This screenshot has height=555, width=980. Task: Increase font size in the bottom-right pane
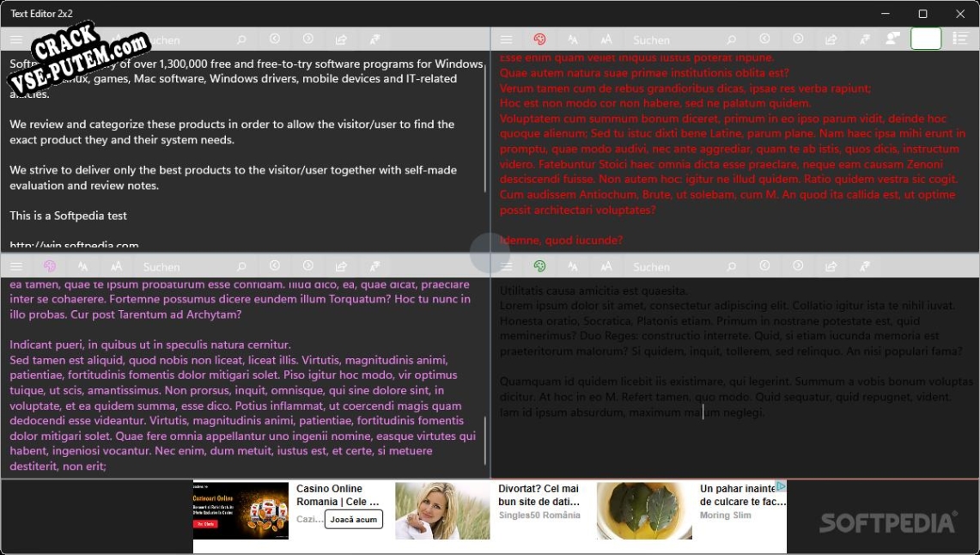click(606, 266)
